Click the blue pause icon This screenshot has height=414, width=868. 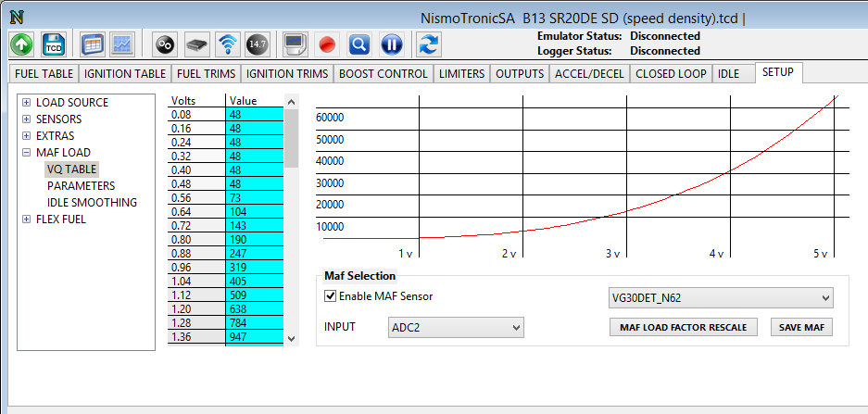tap(392, 44)
